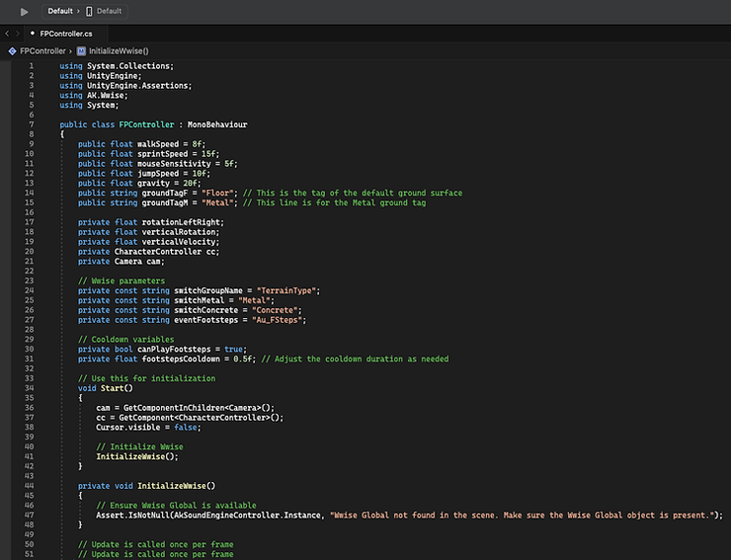The width and height of the screenshot is (731, 560).
Task: Place the cursor on 'using AK.Wwise;'
Action: (x=93, y=95)
